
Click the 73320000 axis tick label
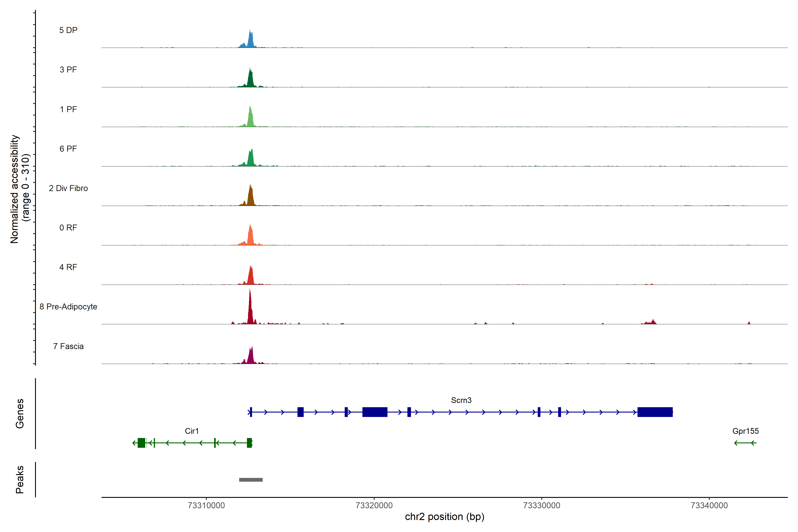[374, 505]
